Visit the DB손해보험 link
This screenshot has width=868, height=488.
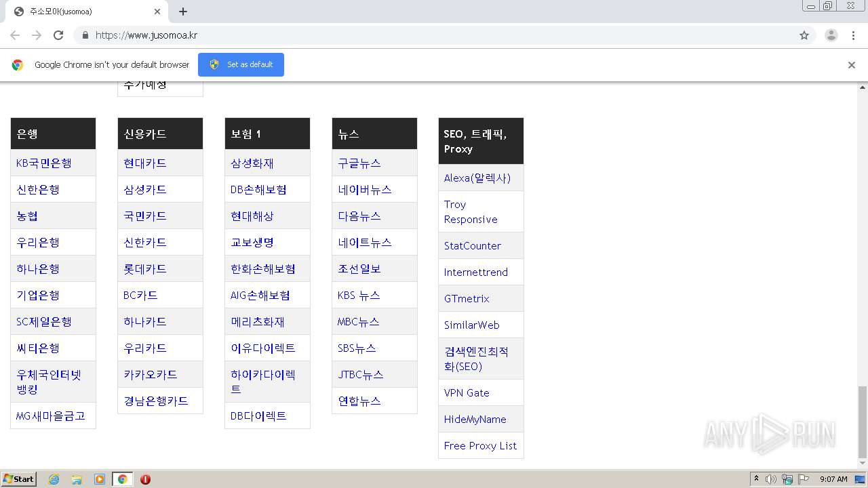pyautogui.click(x=258, y=190)
